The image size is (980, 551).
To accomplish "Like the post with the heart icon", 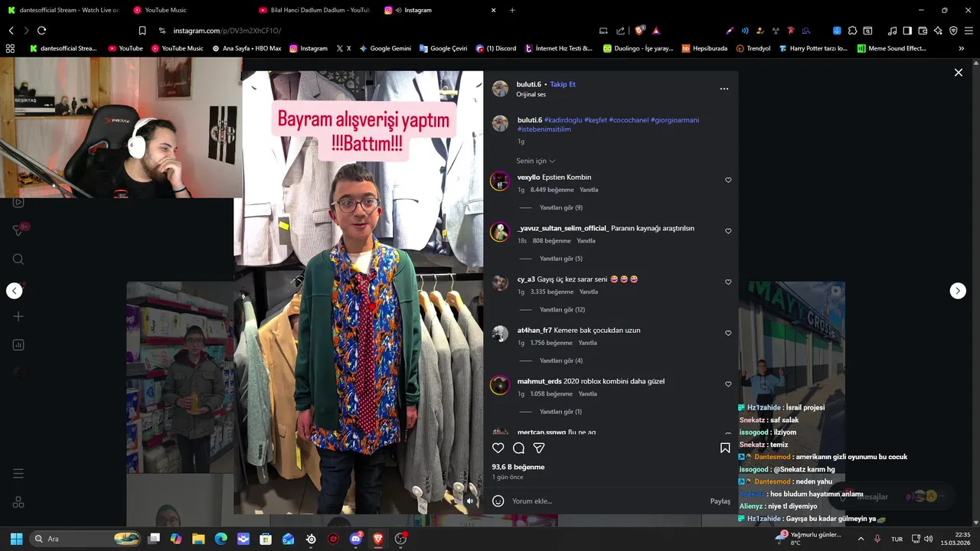I will coord(498,448).
